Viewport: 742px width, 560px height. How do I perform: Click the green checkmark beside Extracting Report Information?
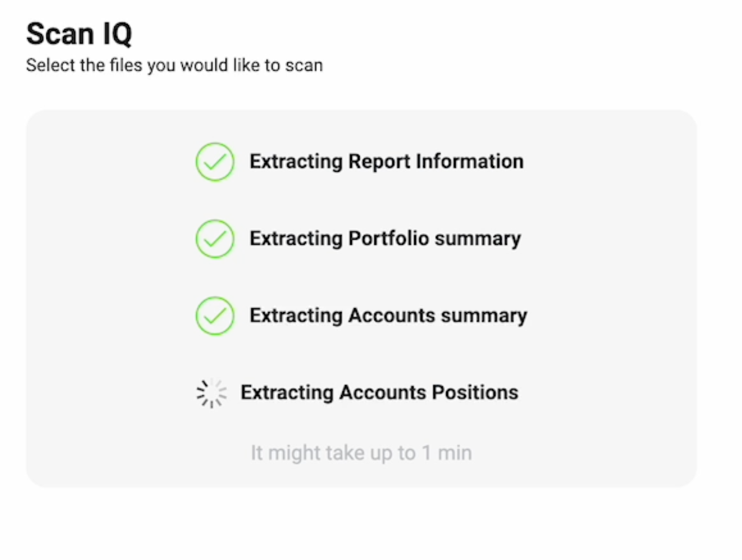click(215, 162)
